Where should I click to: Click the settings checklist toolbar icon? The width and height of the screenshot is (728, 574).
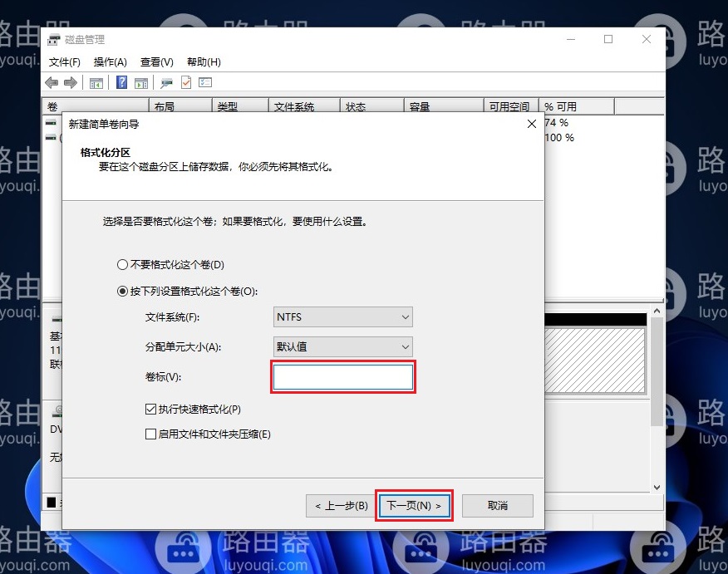(x=205, y=82)
